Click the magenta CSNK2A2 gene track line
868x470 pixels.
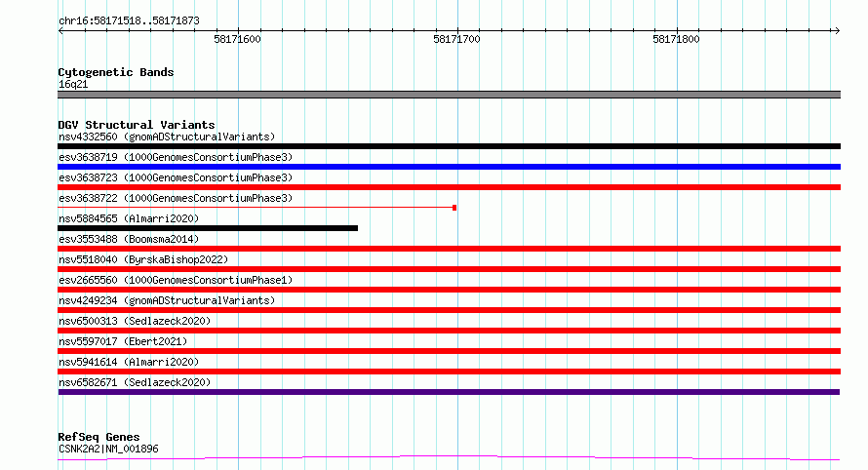(449, 458)
